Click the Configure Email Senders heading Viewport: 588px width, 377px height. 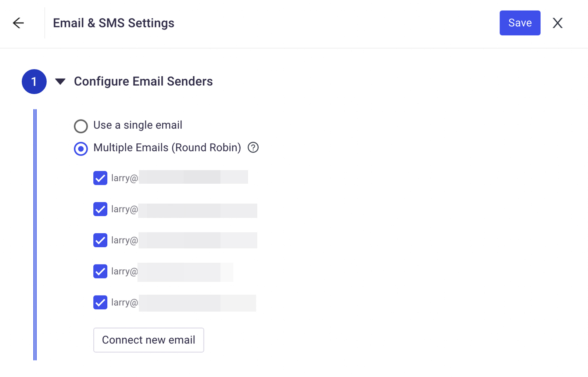pyautogui.click(x=143, y=81)
